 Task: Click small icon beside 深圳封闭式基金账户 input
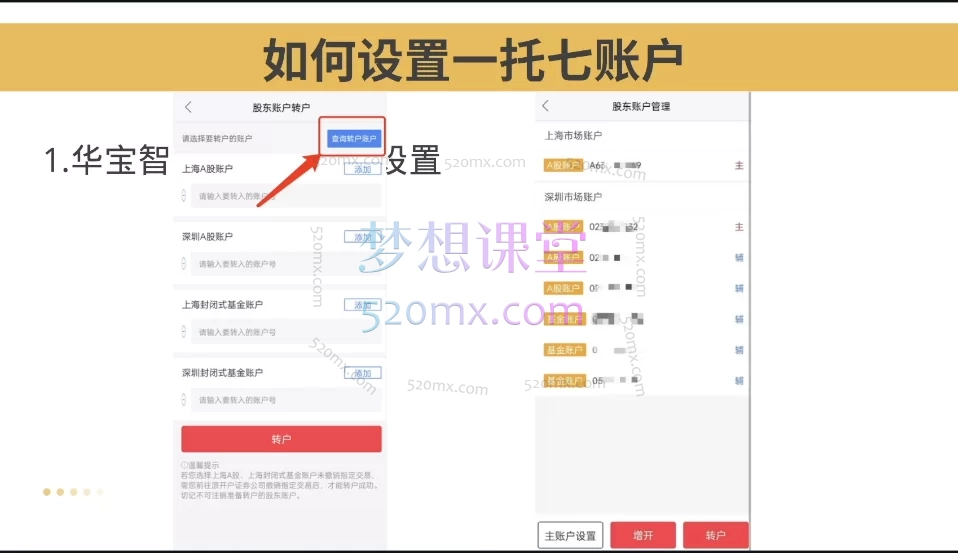point(183,399)
